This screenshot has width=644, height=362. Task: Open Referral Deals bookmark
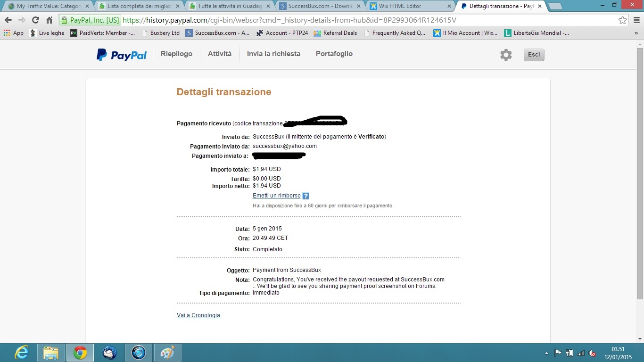pyautogui.click(x=335, y=33)
